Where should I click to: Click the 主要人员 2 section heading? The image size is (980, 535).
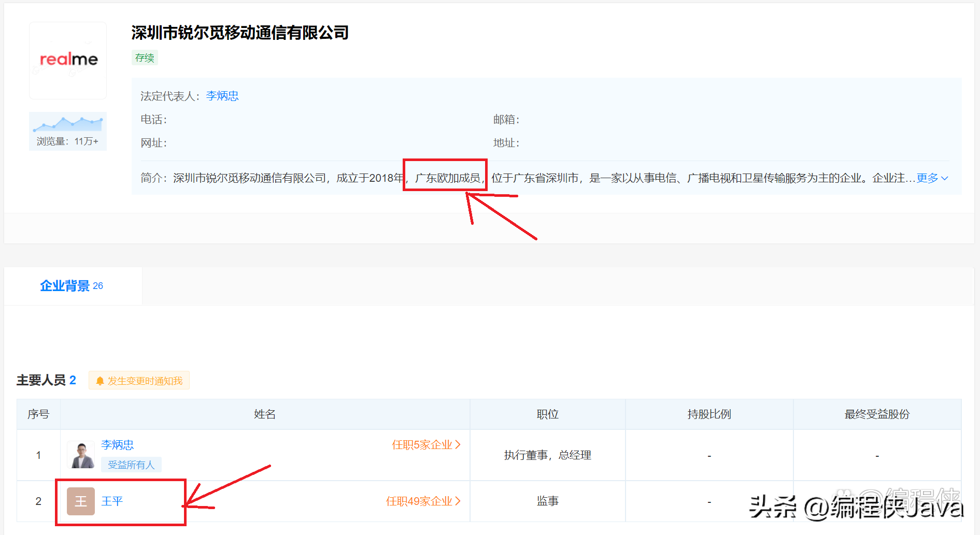tap(47, 381)
